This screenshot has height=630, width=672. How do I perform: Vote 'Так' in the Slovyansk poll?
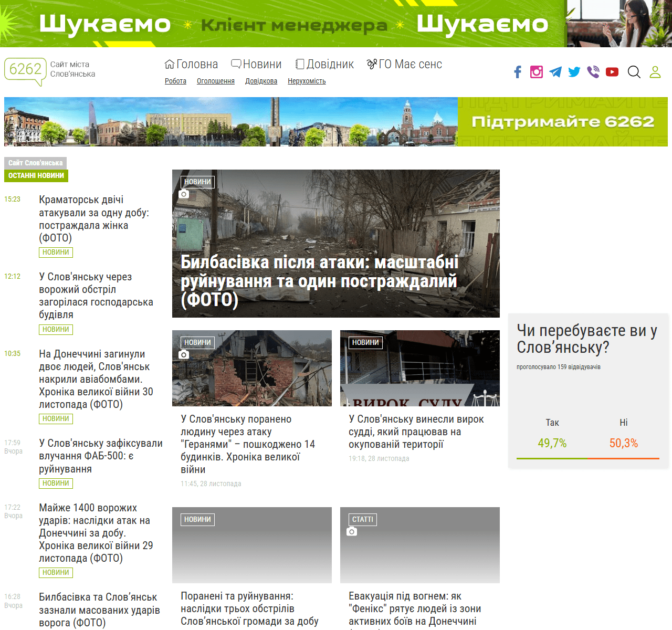tap(552, 423)
